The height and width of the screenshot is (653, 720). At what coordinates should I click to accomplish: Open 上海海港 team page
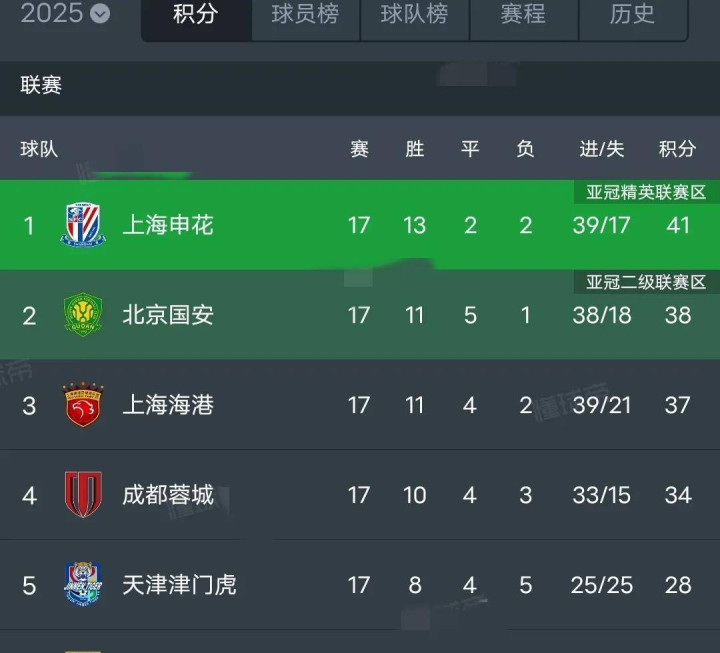pyautogui.click(x=168, y=405)
